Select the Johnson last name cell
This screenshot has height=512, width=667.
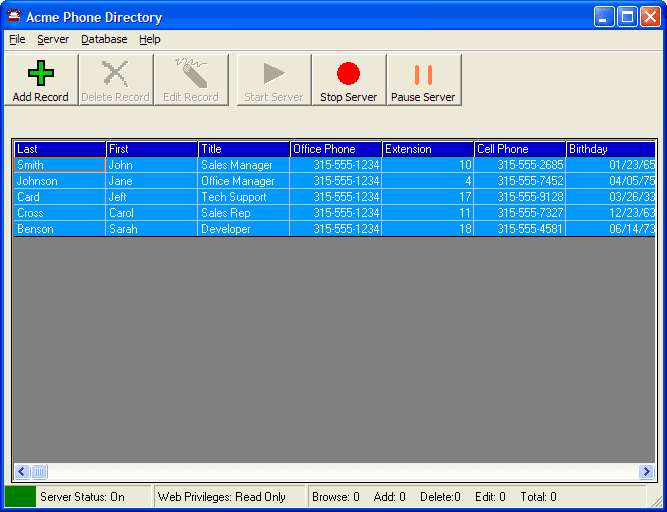click(60, 181)
